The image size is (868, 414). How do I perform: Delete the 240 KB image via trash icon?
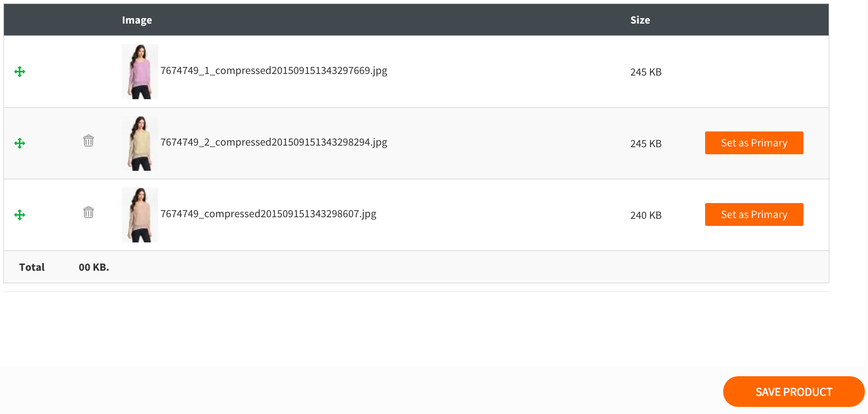coord(89,213)
